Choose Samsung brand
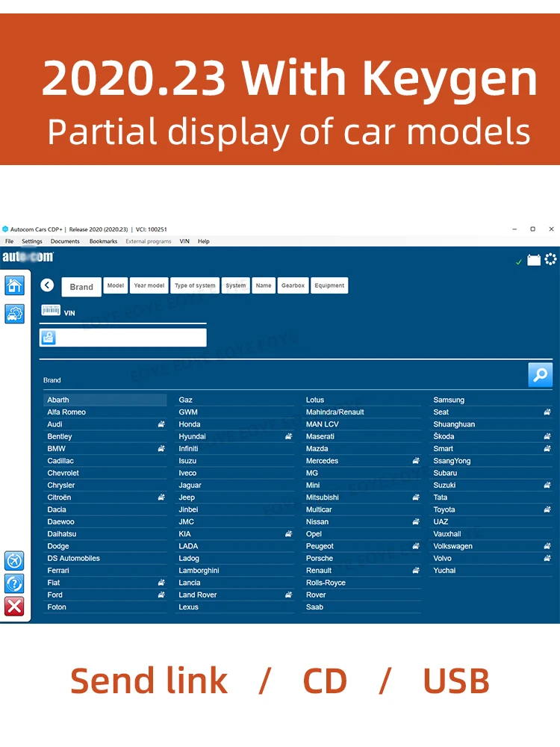Image resolution: width=560 pixels, height=747 pixels. click(491, 400)
